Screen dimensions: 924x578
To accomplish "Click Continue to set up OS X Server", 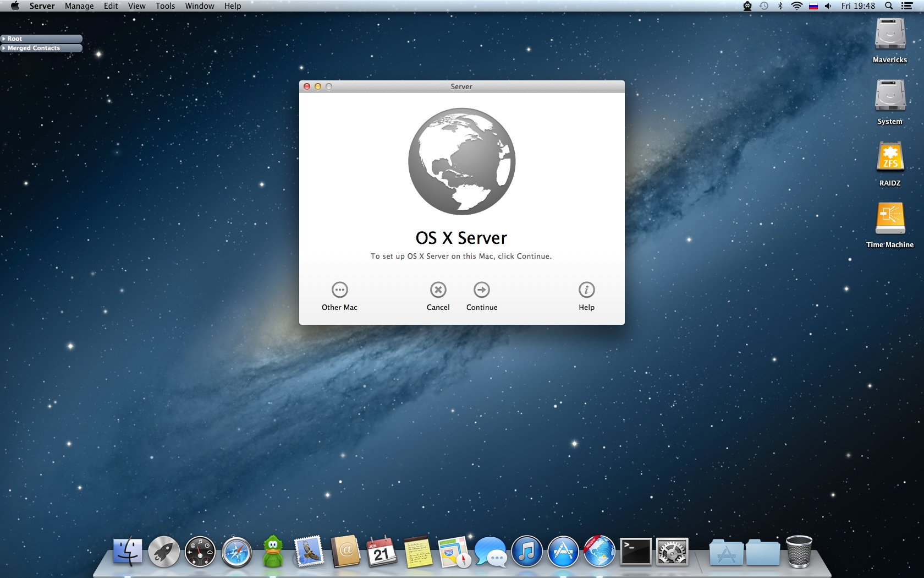I will coord(481,296).
